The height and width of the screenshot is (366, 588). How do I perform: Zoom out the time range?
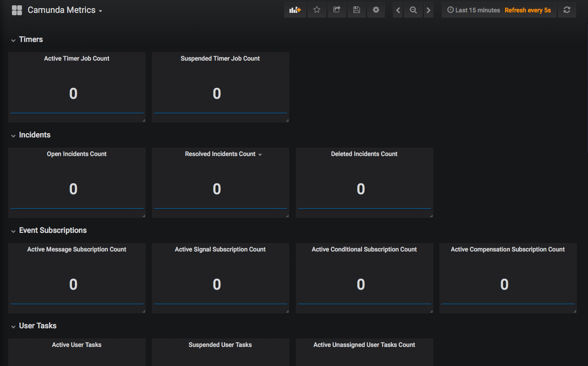coord(413,10)
